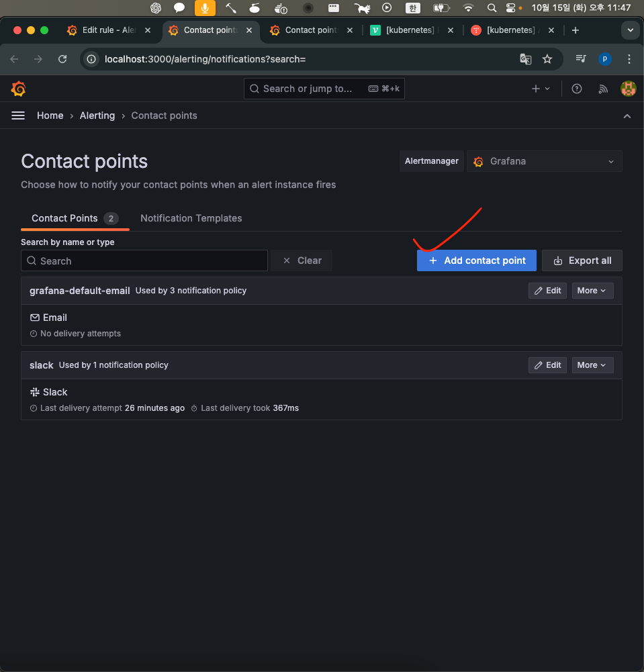Image resolution: width=644 pixels, height=672 pixels.
Task: Open macOS Control Center icon
Action: pyautogui.click(x=510, y=7)
